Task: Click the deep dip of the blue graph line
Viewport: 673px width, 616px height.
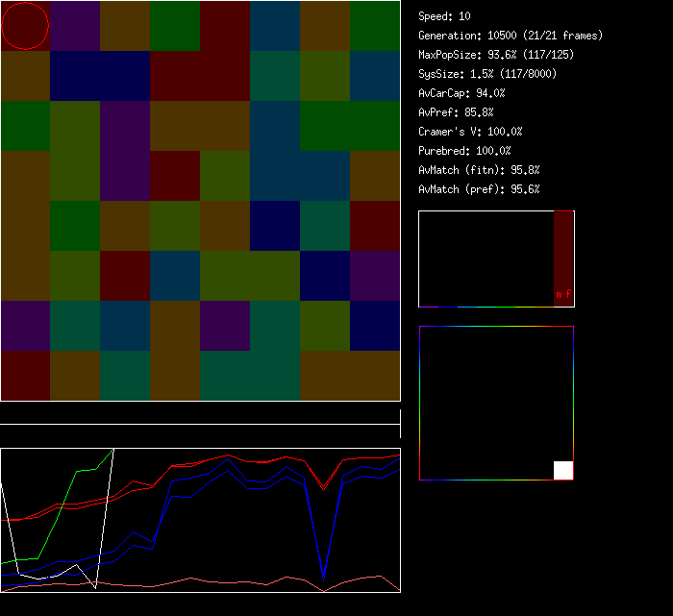Action: point(323,575)
